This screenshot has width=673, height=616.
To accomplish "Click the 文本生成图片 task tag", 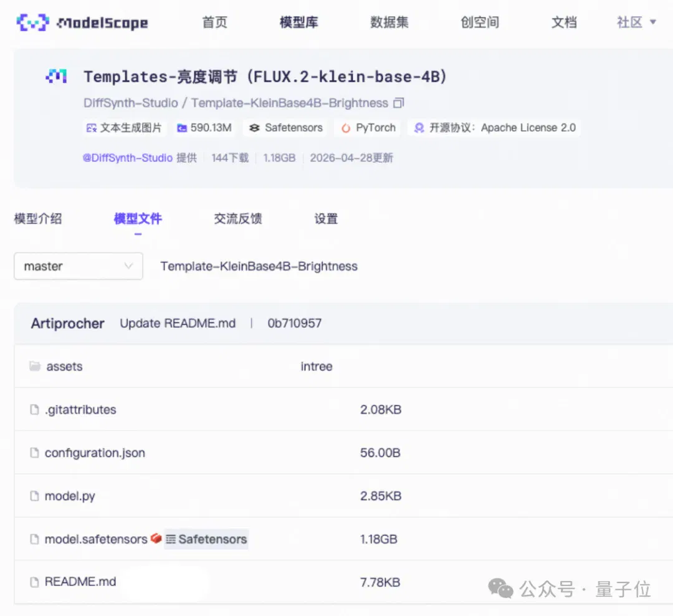I will point(123,128).
